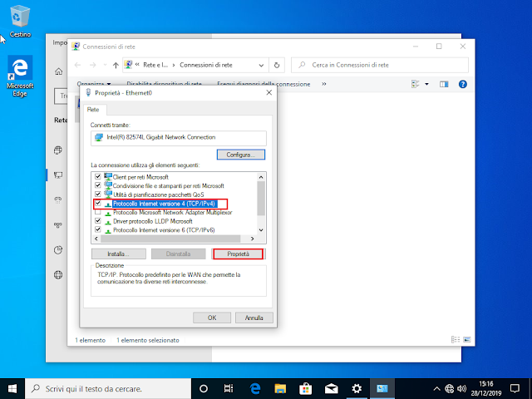Launch Edge from the taskbar
Image resolution: width=532 pixels, height=399 pixels.
pyautogui.click(x=255, y=388)
